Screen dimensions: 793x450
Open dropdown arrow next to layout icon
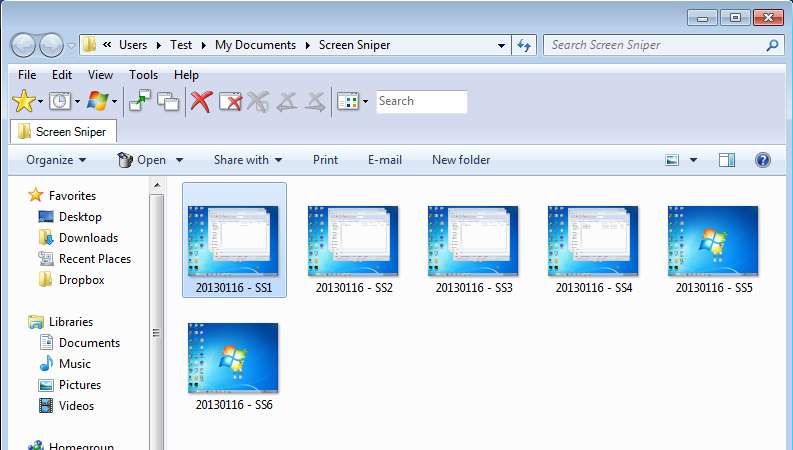tap(365, 102)
